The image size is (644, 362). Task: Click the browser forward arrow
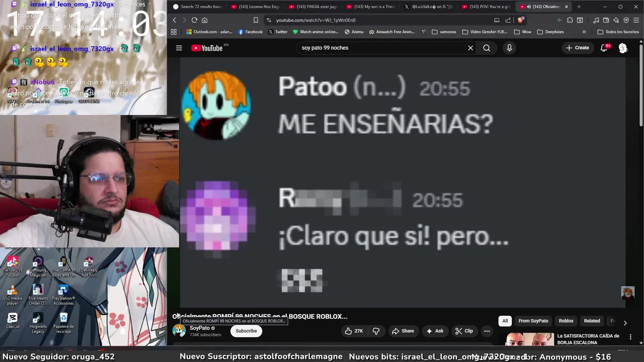tap(184, 20)
